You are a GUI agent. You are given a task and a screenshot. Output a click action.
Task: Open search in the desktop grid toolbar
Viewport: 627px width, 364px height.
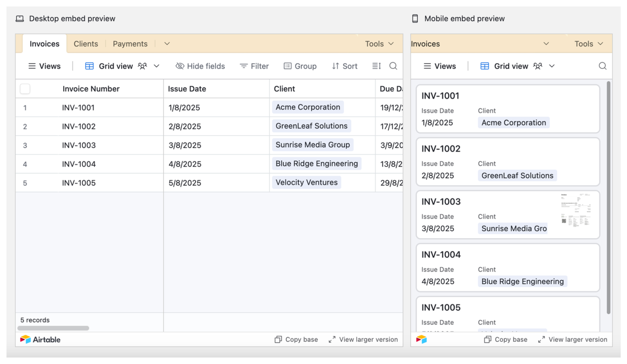tap(393, 66)
